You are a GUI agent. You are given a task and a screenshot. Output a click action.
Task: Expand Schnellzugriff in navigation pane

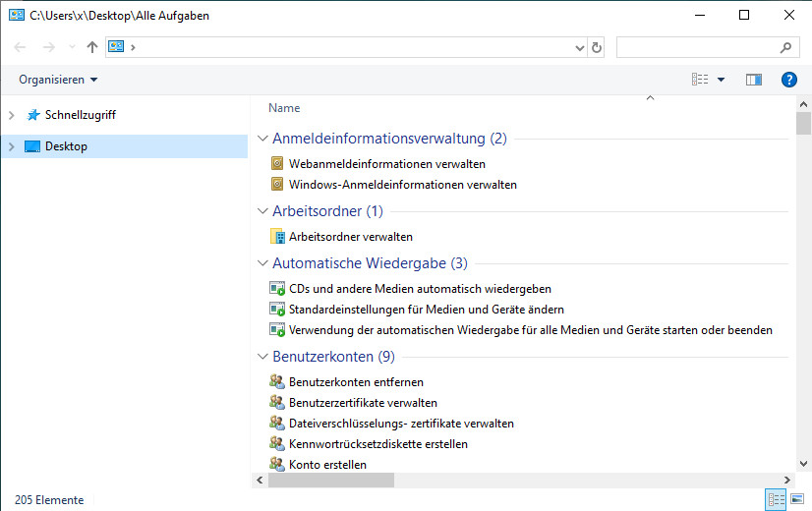(x=12, y=115)
